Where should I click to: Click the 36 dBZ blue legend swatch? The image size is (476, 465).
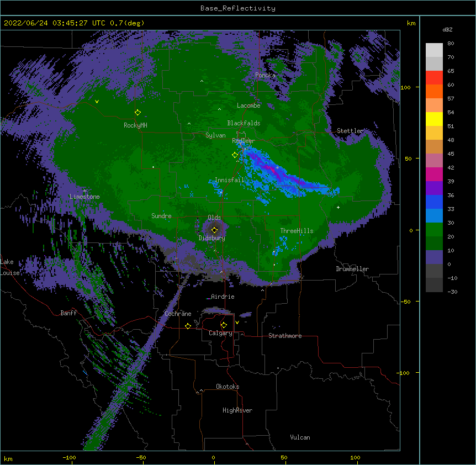(x=434, y=202)
